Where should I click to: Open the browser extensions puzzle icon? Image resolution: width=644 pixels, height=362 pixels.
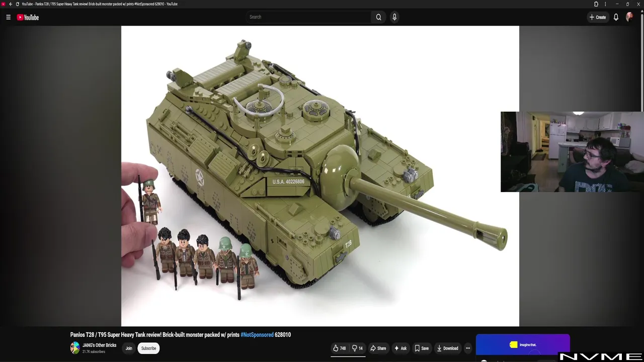[596, 4]
